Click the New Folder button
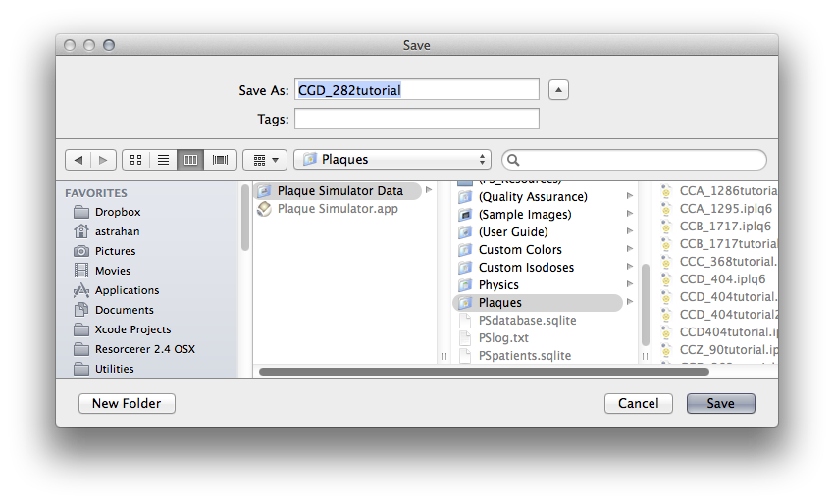Screen dimensions: 834x504 [x=127, y=403]
